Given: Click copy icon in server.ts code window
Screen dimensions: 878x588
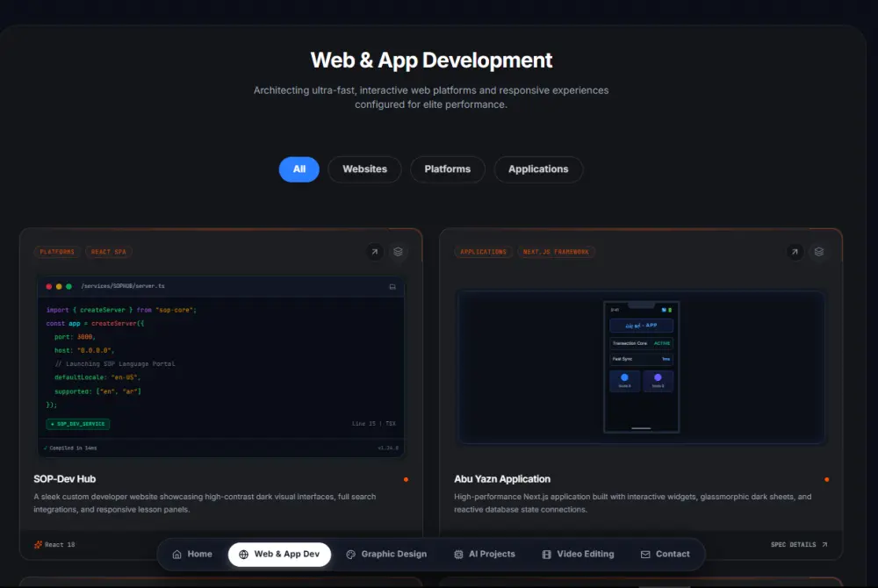Looking at the screenshot, I should 392,286.
